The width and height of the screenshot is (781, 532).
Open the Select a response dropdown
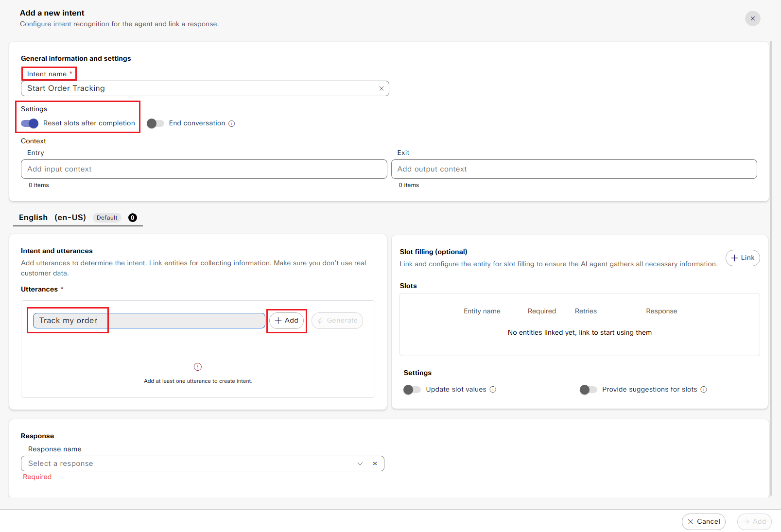190,463
